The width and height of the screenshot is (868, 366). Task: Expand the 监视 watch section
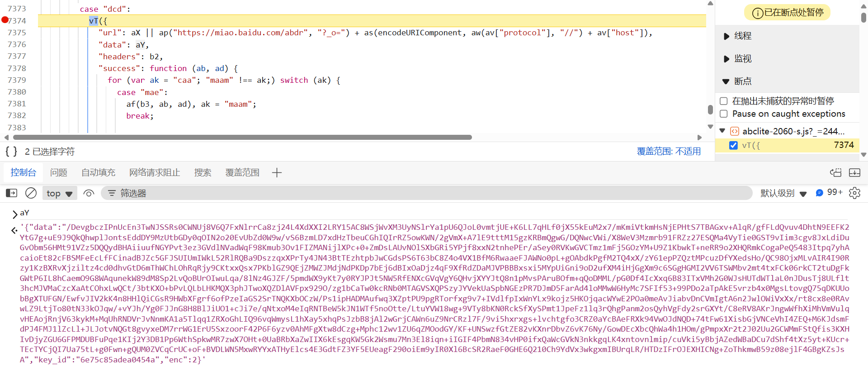726,59
